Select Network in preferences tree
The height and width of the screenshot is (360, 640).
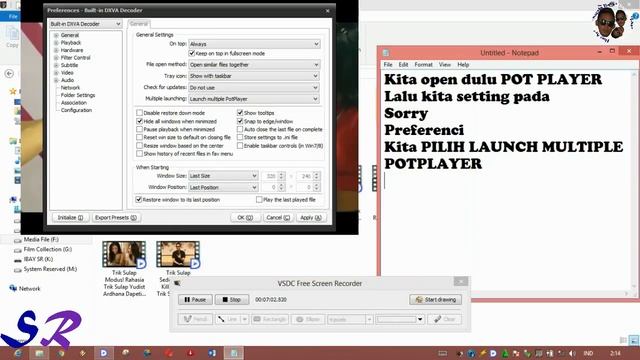[70, 88]
